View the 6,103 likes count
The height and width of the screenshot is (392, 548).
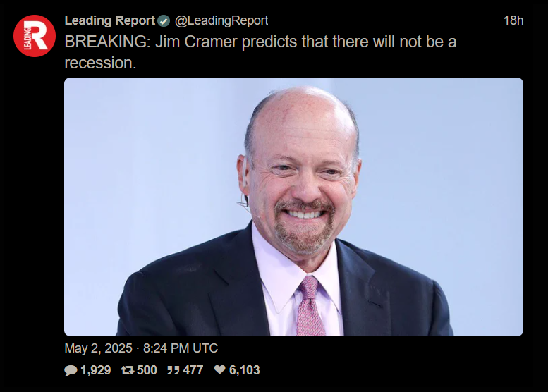[x=244, y=370]
